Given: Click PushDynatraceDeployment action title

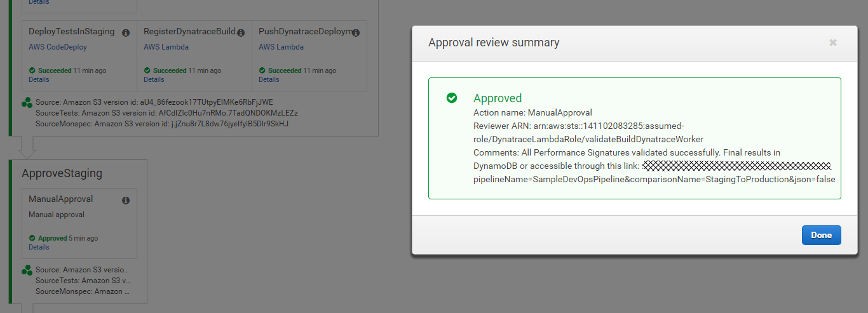Looking at the screenshot, I should click(x=305, y=31).
